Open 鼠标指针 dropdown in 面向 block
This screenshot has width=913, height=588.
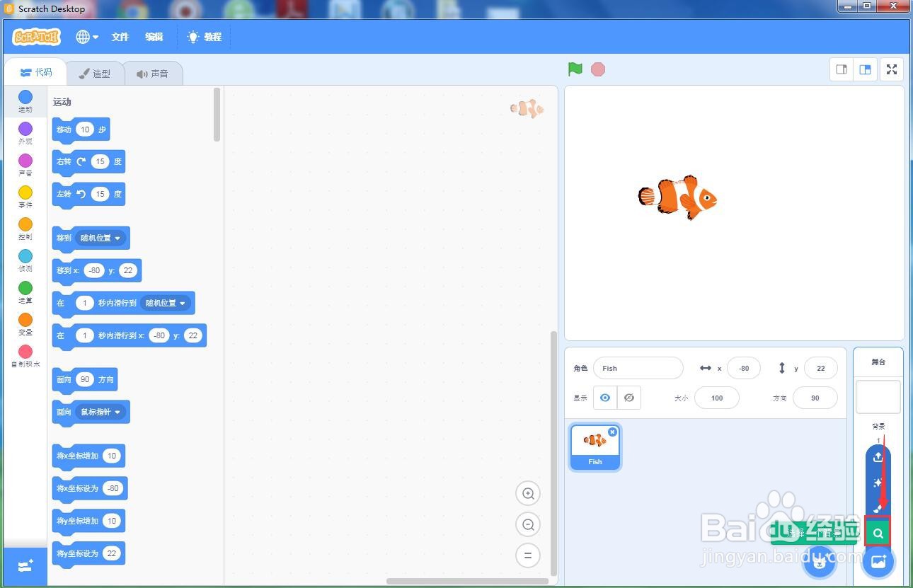click(101, 412)
